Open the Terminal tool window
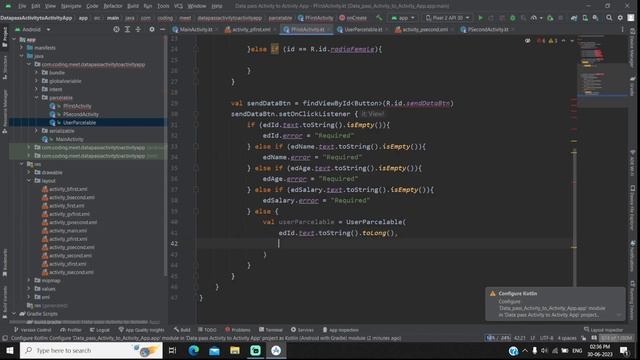This screenshot has width=640, height=360. click(271, 330)
